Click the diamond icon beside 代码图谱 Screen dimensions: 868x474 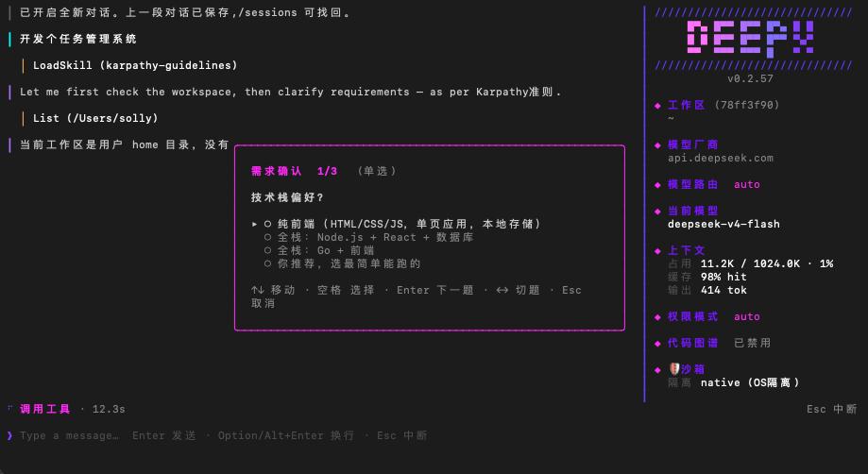657,344
